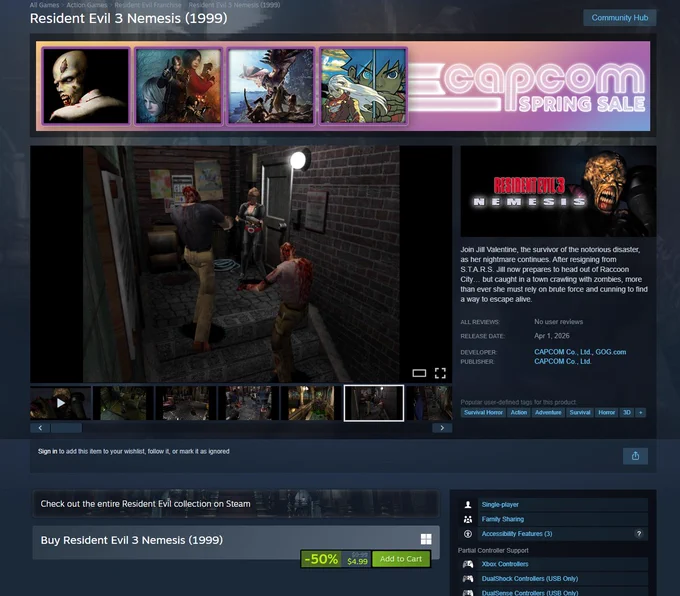Click the Apr 1, 2026 release date
Screen dimensions: 680x596
[x=552, y=336]
